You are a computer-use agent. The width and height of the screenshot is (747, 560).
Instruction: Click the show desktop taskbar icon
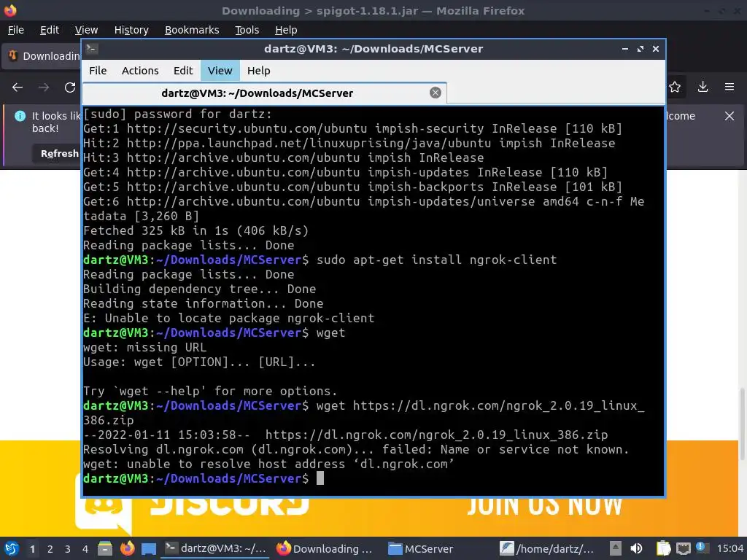pos(149,548)
